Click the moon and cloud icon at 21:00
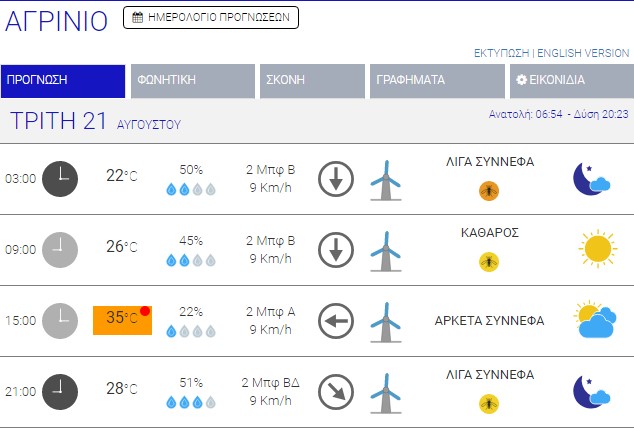The height and width of the screenshot is (428, 634). pyautogui.click(x=591, y=391)
